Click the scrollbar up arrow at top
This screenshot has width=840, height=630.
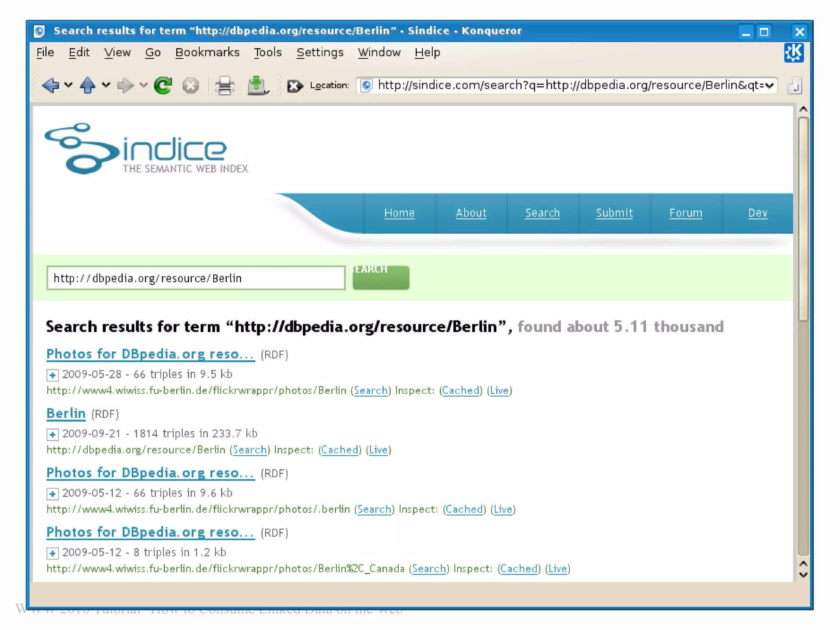[x=803, y=109]
